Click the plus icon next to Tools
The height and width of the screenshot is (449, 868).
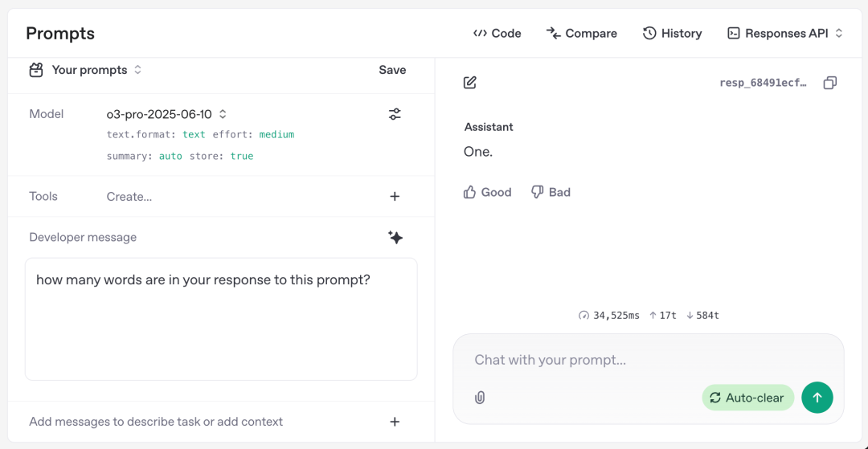click(x=395, y=196)
